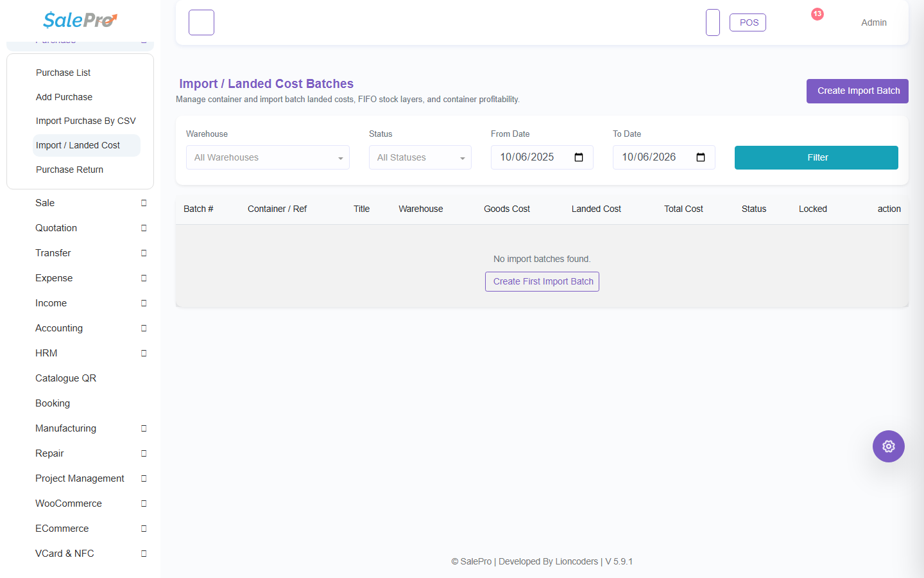This screenshot has height=578, width=924.
Task: Click the square sidebar toggle button in header
Action: pyautogui.click(x=201, y=22)
